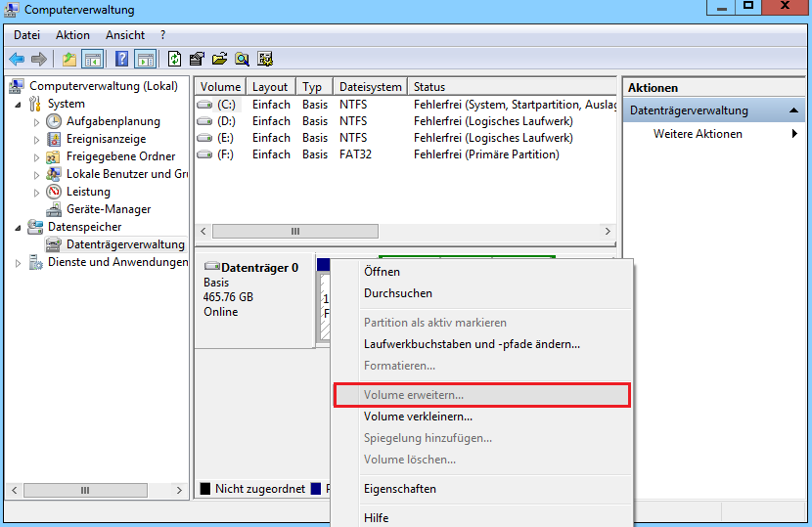Viewport: 812px width, 527px height.
Task: Click Hilfe in the context menu
Action: pos(481,517)
